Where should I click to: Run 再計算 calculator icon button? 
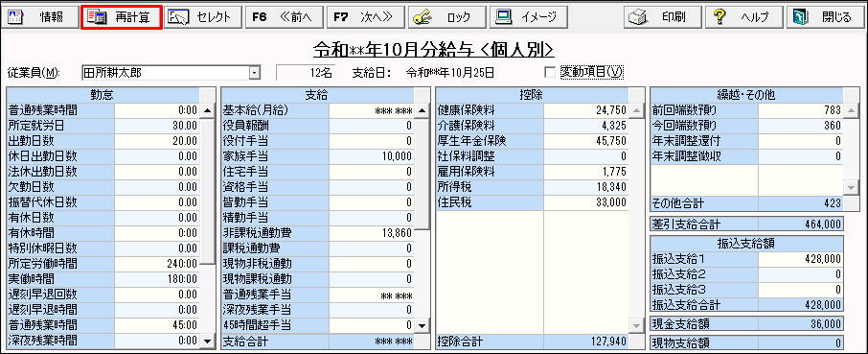(x=98, y=17)
